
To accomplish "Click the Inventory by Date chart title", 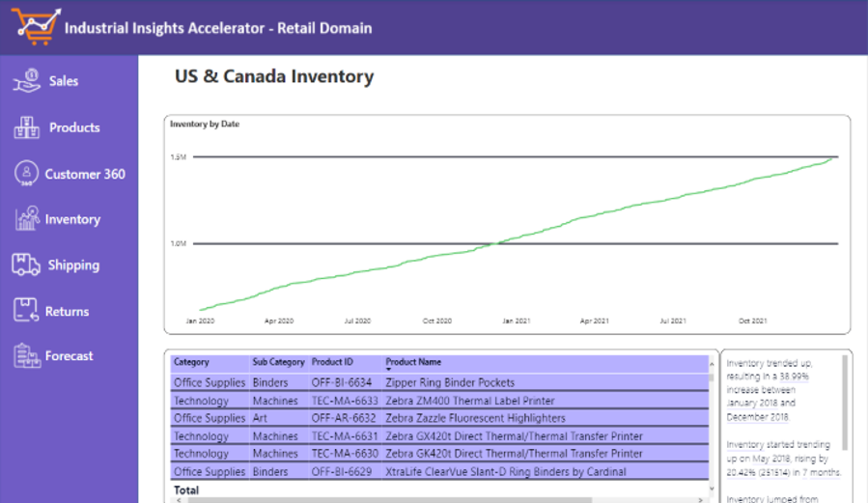I will click(x=205, y=124).
